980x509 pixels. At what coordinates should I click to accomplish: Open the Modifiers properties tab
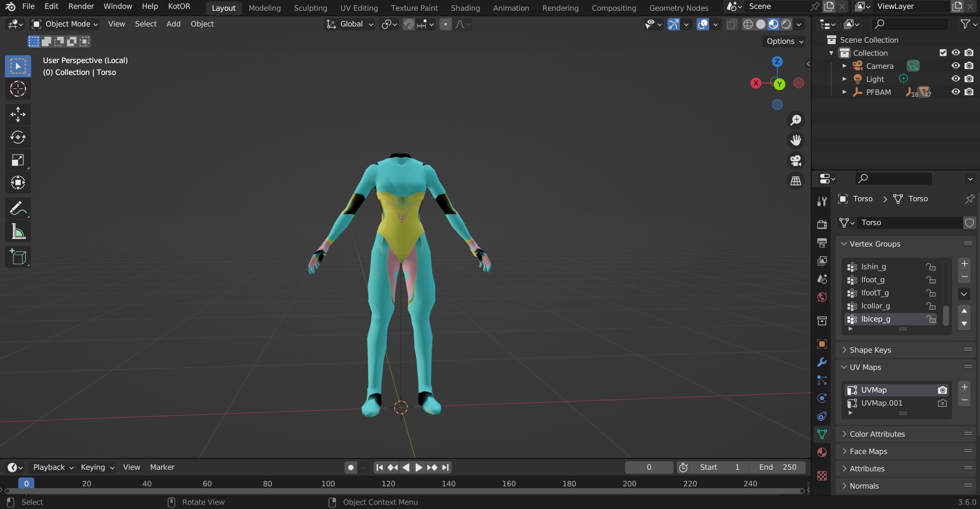pos(822,362)
